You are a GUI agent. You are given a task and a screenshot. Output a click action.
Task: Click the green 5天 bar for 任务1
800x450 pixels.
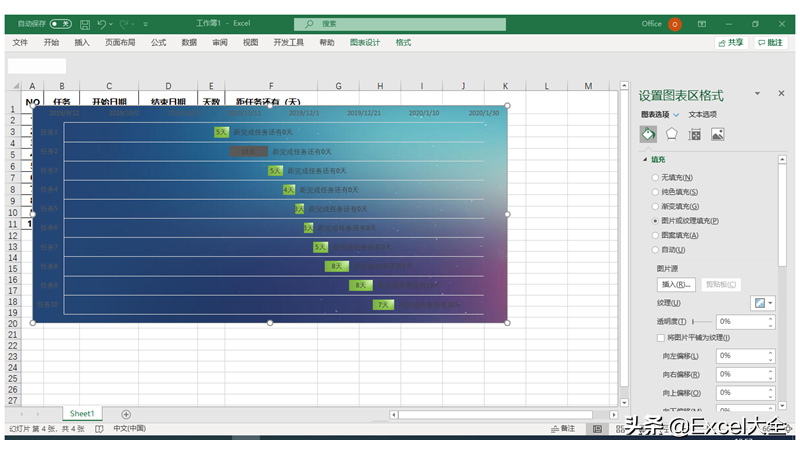(221, 132)
